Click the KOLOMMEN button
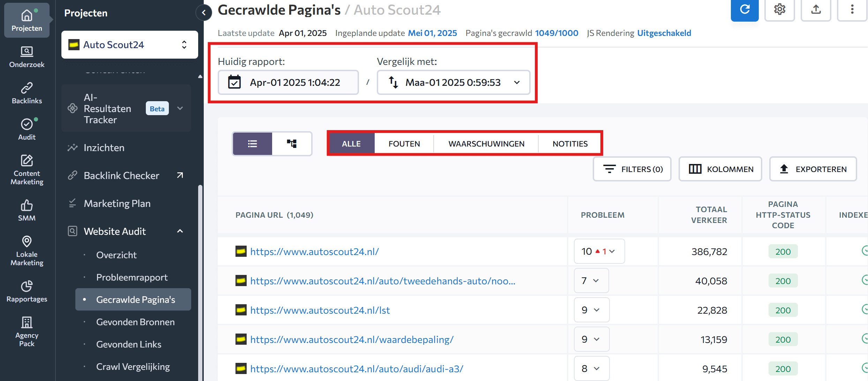Image resolution: width=868 pixels, height=381 pixels. (720, 169)
